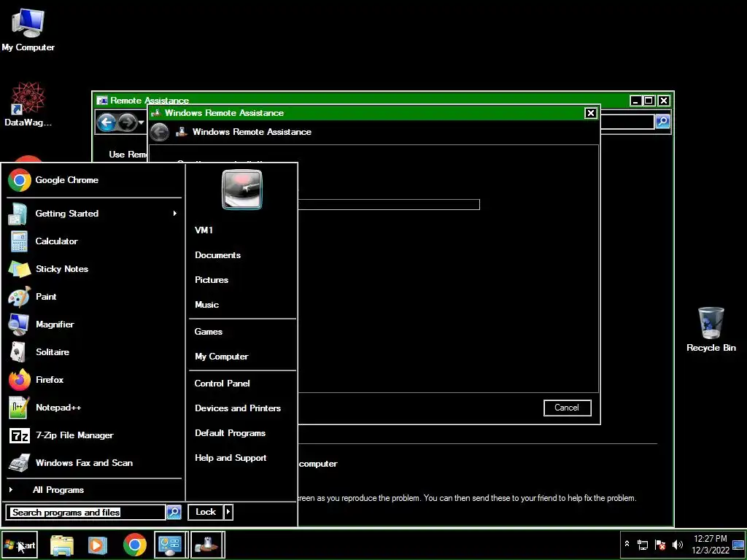
Task: Click the My Computer desktop icon
Action: [x=28, y=29]
